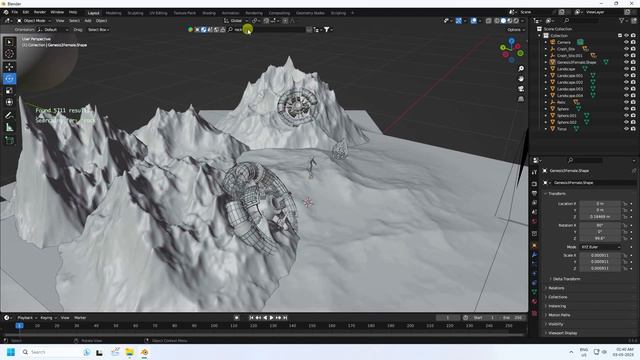Toggle camera view icon in viewport
The height and width of the screenshot is (360, 640).
(521, 89)
